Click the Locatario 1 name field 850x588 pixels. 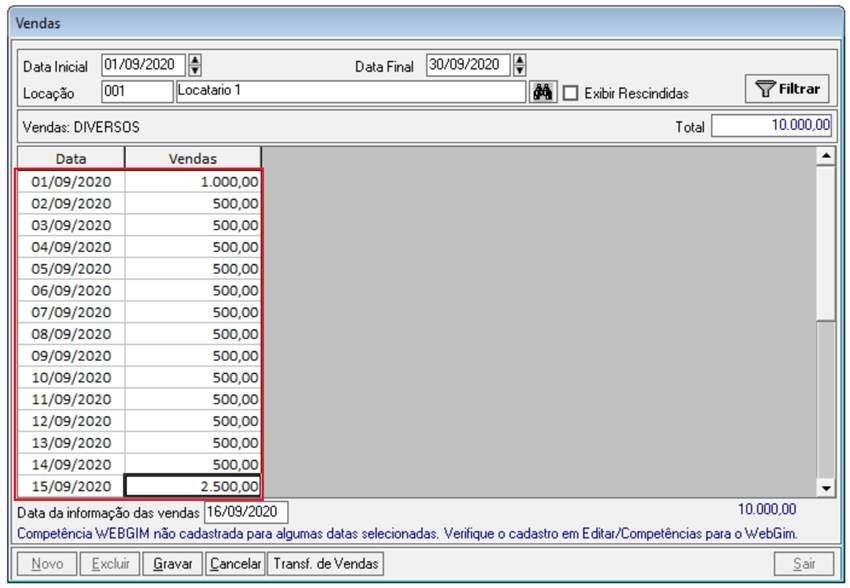pyautogui.click(x=351, y=92)
